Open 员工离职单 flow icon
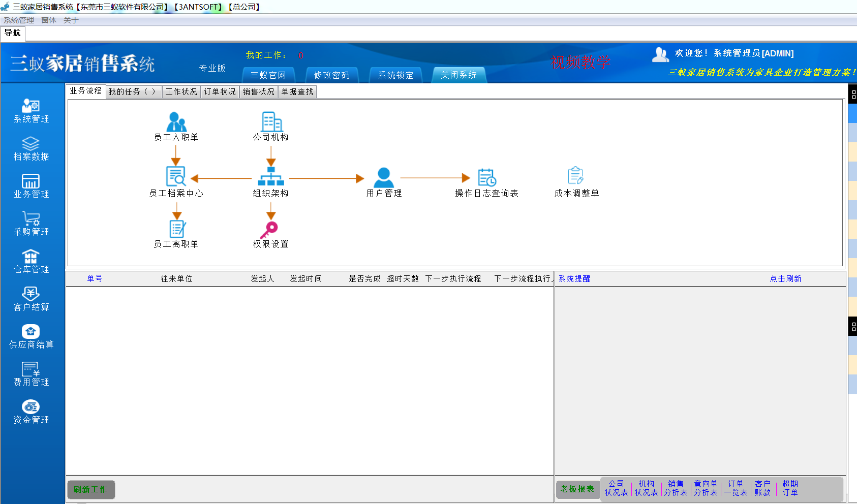This screenshot has width=857, height=504. click(x=177, y=229)
